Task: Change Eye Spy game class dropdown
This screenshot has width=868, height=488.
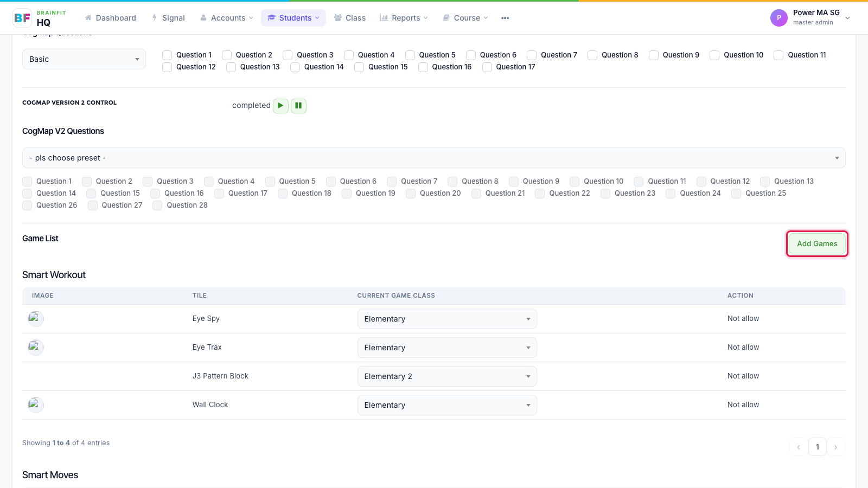Action: click(x=447, y=319)
